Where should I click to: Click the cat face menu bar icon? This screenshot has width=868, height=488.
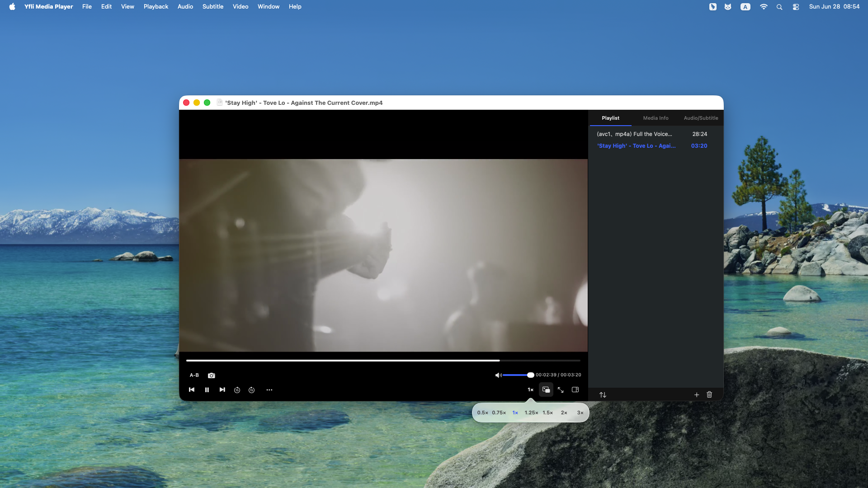[728, 7]
